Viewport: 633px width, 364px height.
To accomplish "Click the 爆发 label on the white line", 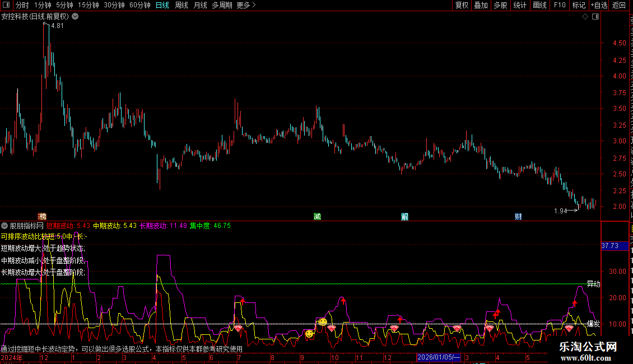I will pyautogui.click(x=593, y=324).
